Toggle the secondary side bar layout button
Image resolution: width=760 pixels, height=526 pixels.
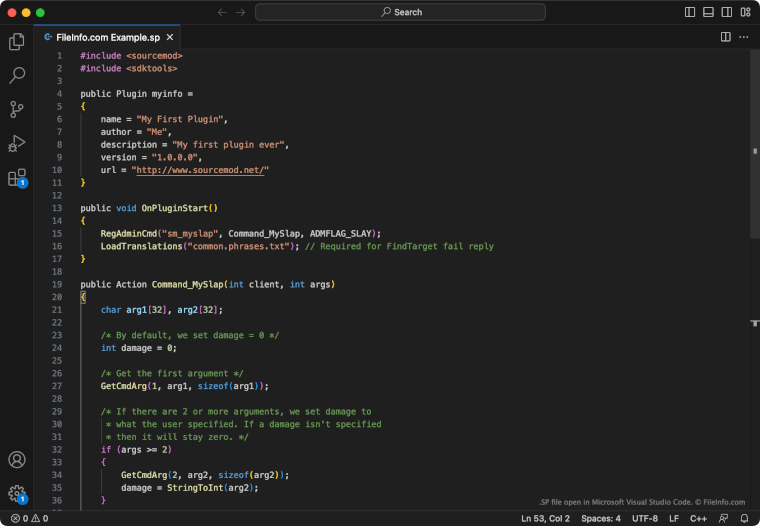[x=726, y=12]
